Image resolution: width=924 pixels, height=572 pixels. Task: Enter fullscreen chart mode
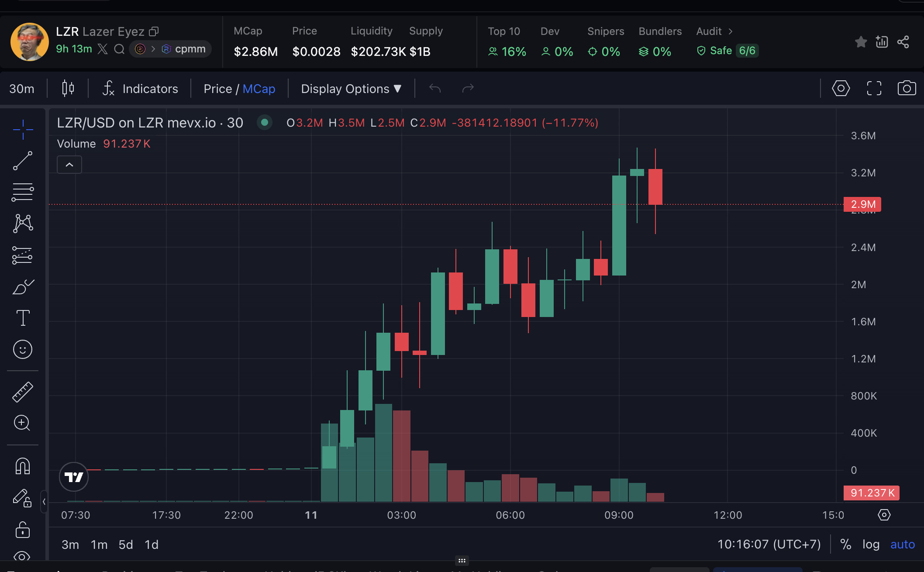(x=874, y=88)
